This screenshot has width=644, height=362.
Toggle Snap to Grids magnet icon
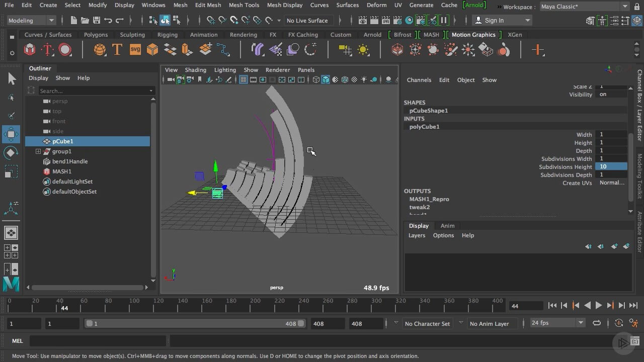(211, 21)
